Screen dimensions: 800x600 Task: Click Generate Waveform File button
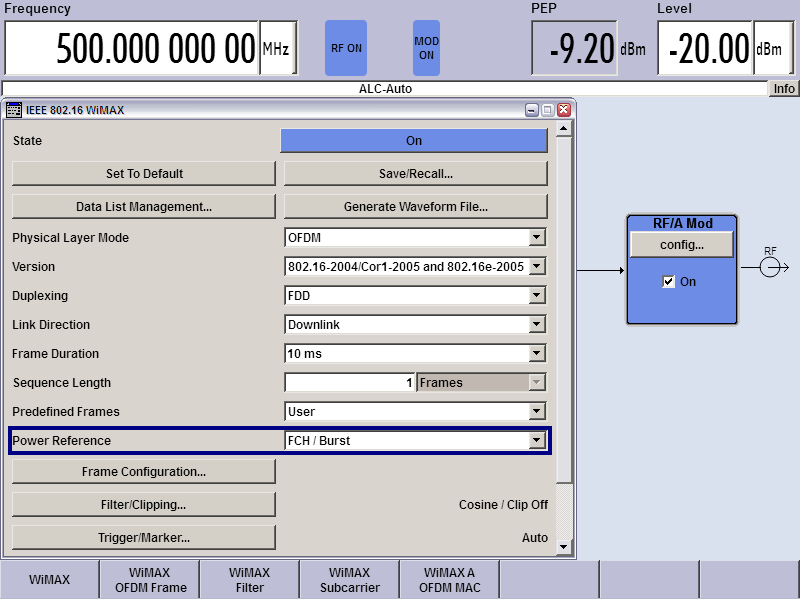(415, 207)
